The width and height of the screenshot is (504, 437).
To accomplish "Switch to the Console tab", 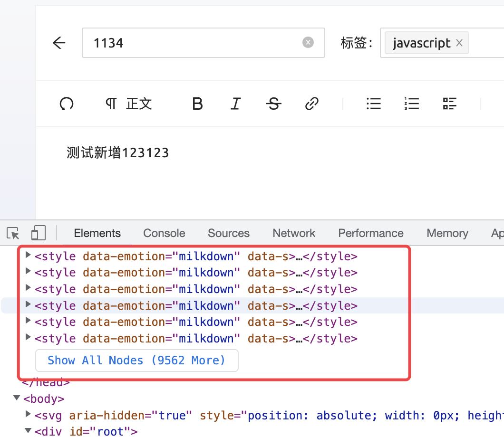I will [x=164, y=233].
